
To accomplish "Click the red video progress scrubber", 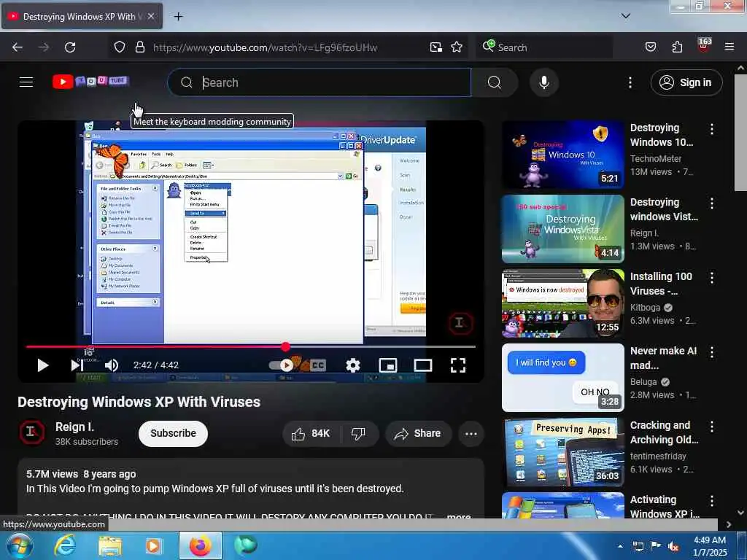I will pyautogui.click(x=285, y=346).
